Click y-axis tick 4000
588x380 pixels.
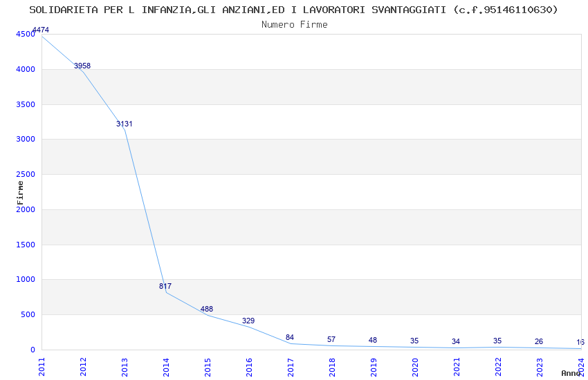(x=26, y=69)
